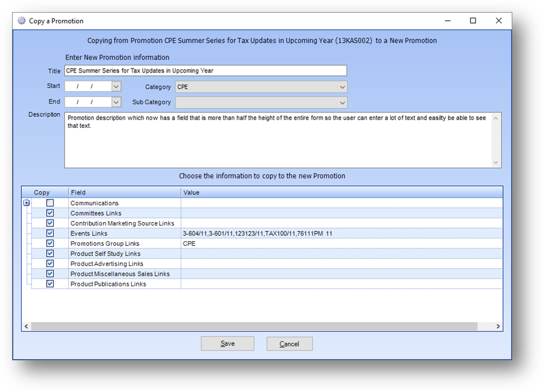Viewport: 544px width, 392px height.
Task: Click the grid's horizontal scroll left arrow
Action: [x=26, y=326]
